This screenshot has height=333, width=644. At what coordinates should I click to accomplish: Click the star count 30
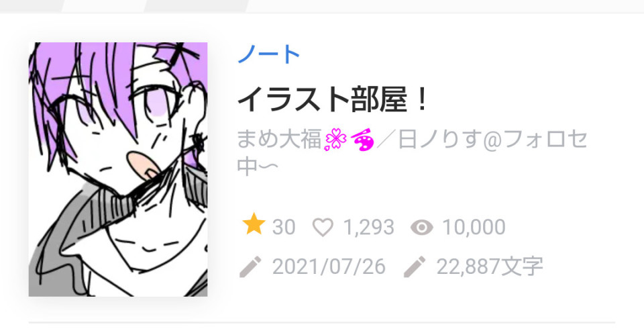pos(284,228)
